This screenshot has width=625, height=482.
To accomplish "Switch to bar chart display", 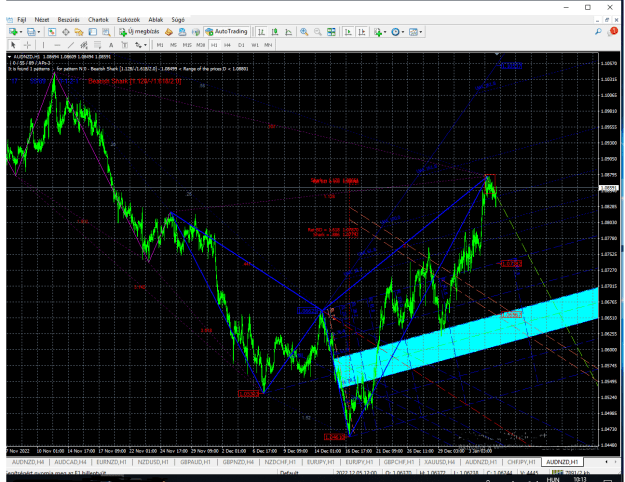I will coord(261,32).
